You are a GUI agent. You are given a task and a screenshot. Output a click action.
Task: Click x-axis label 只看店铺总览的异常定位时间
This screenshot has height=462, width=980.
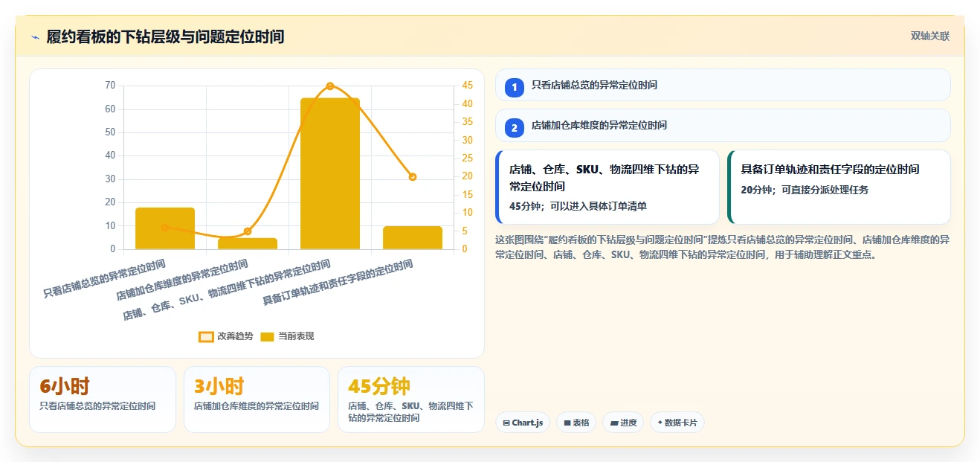[104, 279]
